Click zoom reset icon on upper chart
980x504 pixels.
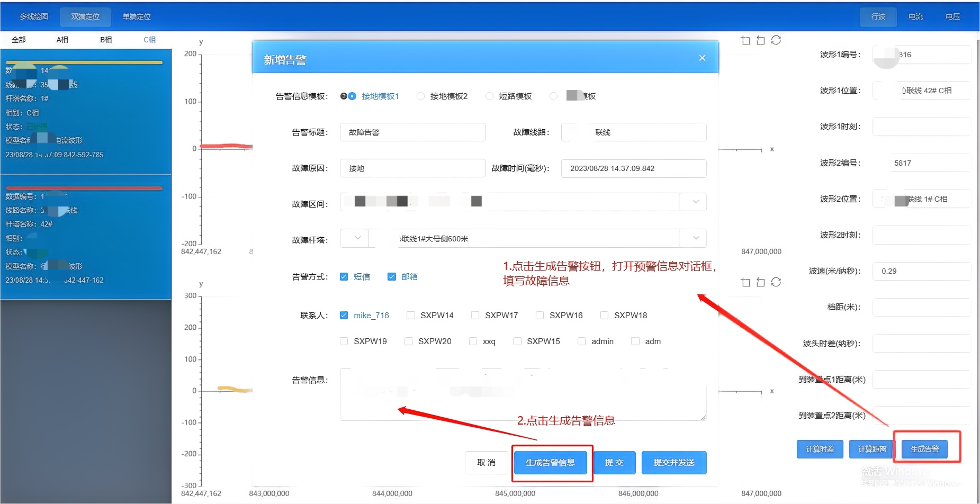point(761,40)
